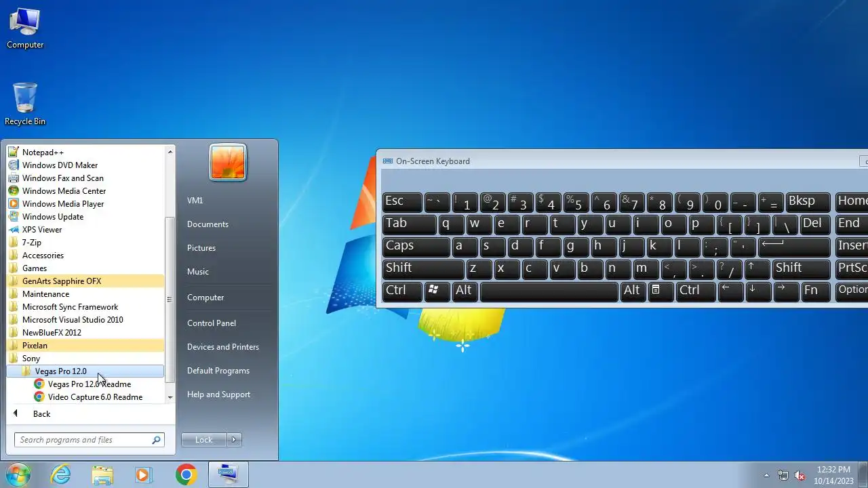Toggle the Caps key
The width and height of the screenshot is (868, 488).
(x=416, y=246)
